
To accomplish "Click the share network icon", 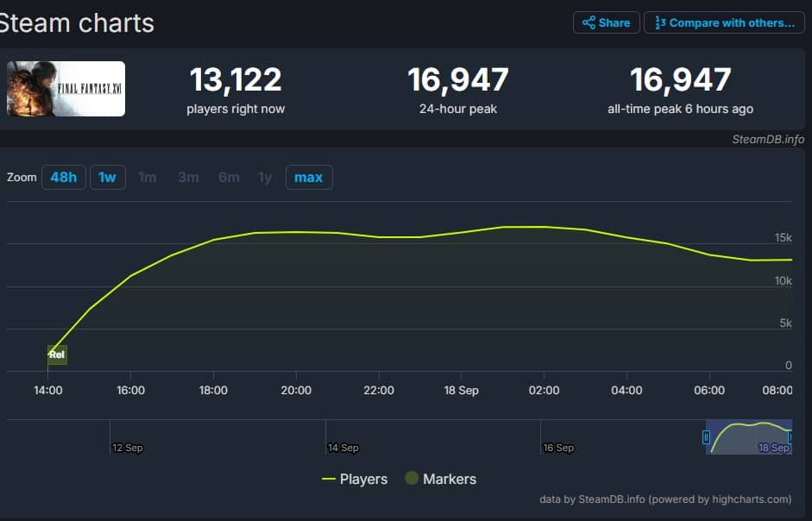I will click(x=589, y=22).
